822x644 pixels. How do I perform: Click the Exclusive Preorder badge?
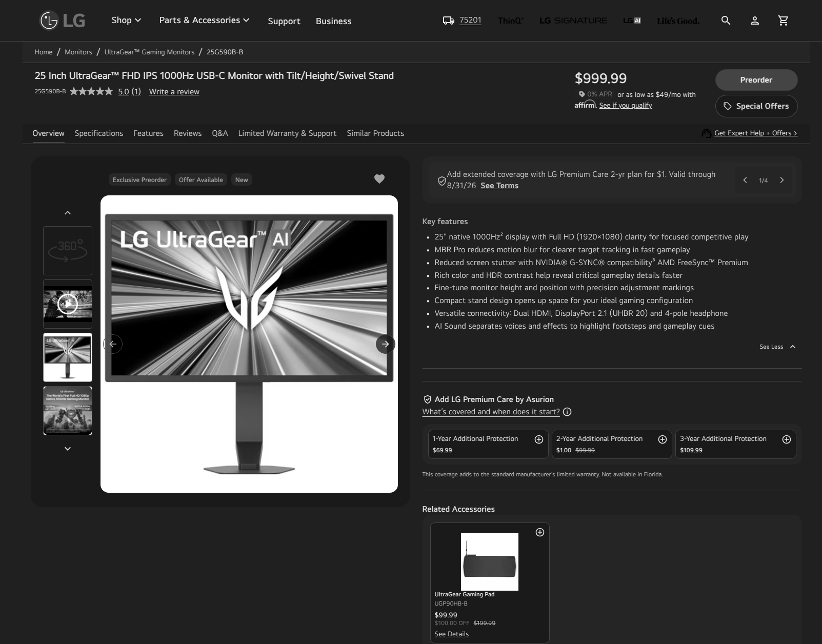pos(139,180)
